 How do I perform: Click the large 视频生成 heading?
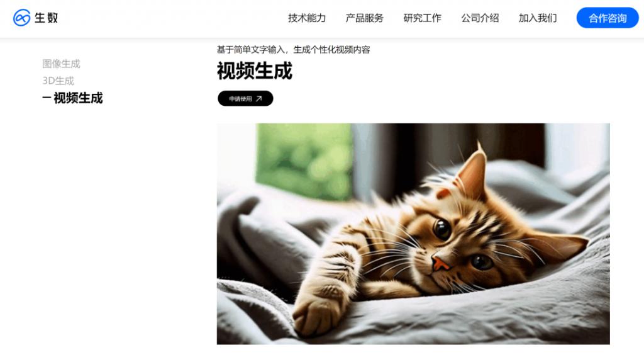255,71
